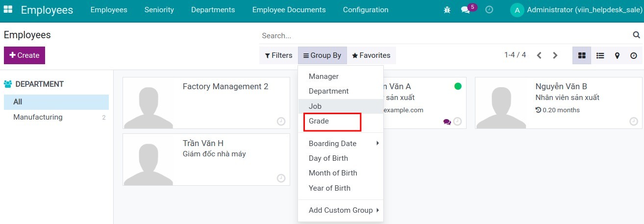
Task: Go to previous page of records
Action: tap(539, 55)
